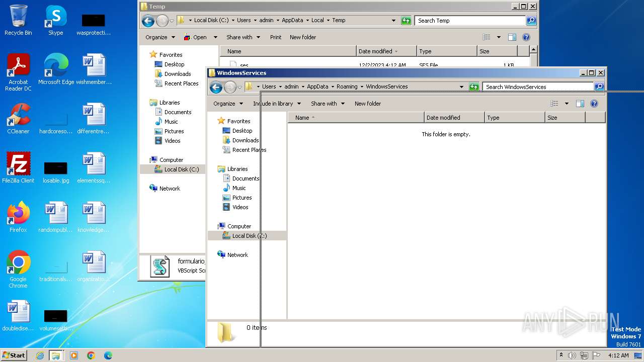The height and width of the screenshot is (362, 644).
Task: Select Music library in WindowsServices window
Action: pyautogui.click(x=239, y=188)
